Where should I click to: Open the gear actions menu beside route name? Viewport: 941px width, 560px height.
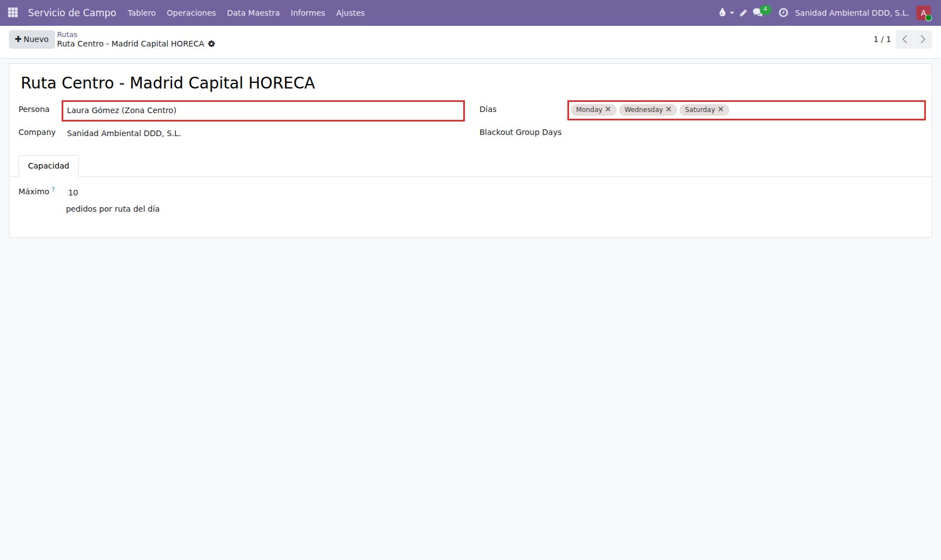pyautogui.click(x=212, y=44)
